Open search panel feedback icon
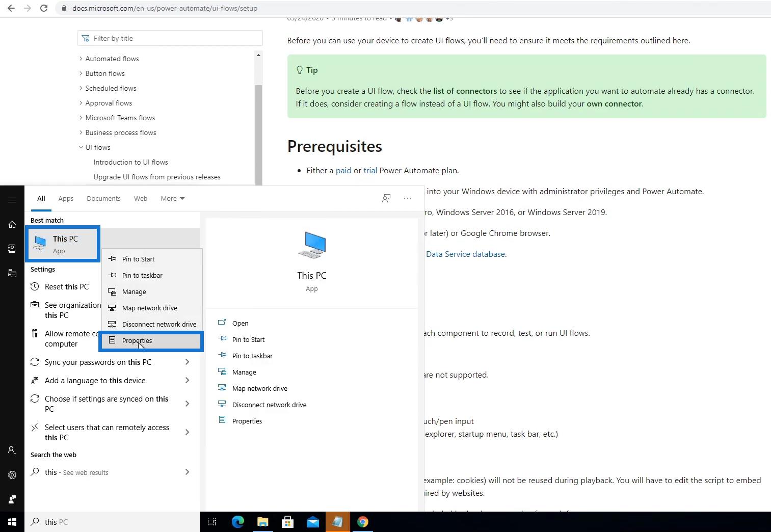The height and width of the screenshot is (532, 771). 386,198
